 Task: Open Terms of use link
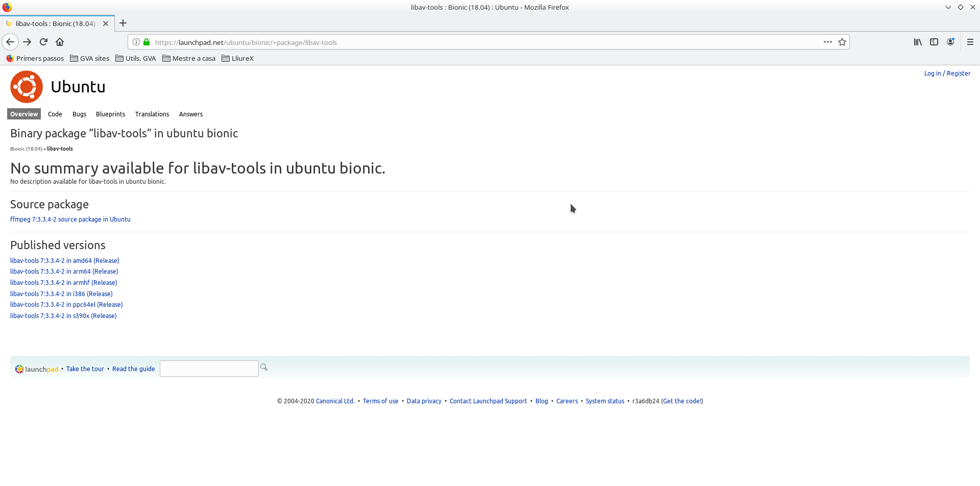(x=381, y=401)
